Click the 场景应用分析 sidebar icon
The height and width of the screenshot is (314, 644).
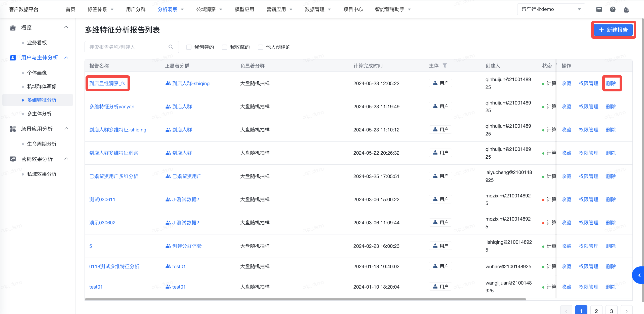tap(13, 129)
